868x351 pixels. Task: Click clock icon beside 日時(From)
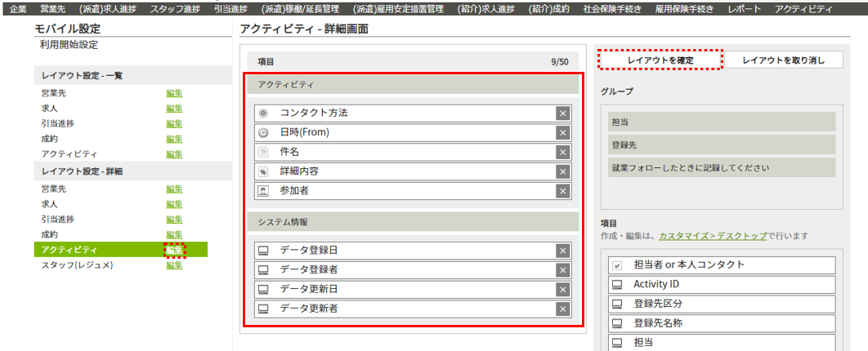click(x=263, y=133)
